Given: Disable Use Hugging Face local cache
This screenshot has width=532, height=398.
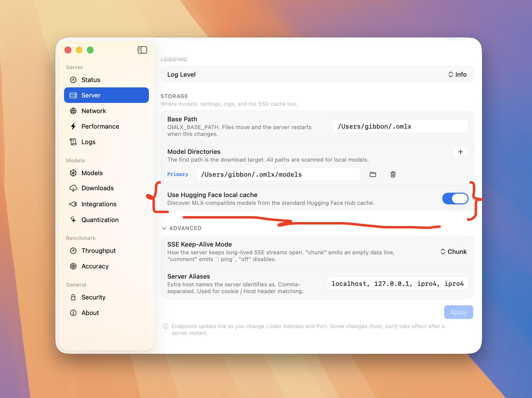Looking at the screenshot, I should click(455, 199).
